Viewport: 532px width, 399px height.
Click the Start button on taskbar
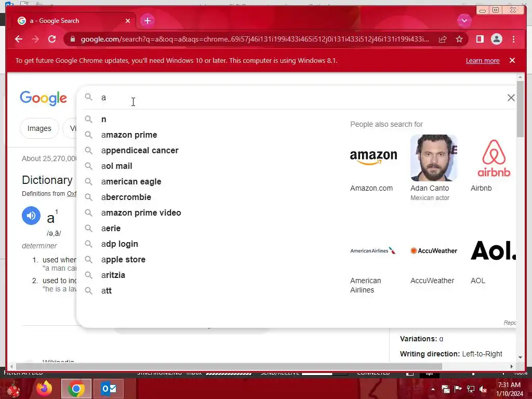14,389
